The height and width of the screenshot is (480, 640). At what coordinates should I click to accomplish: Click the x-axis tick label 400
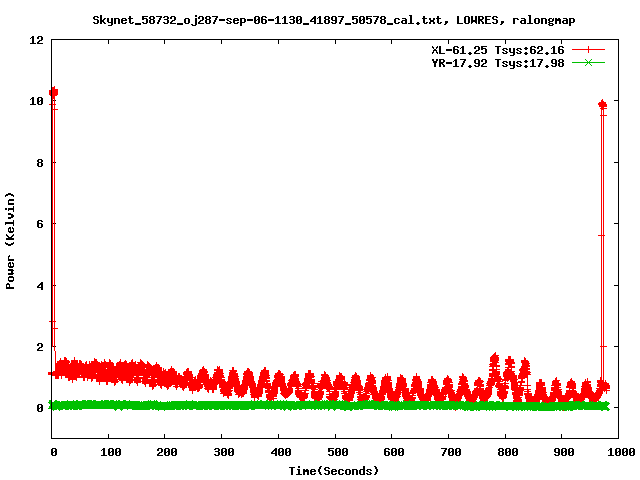[280, 452]
